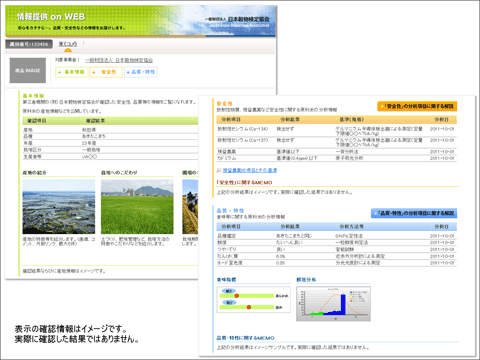Select the 米(コメ) tab
The width and height of the screenshot is (480, 360).
[x=68, y=44]
